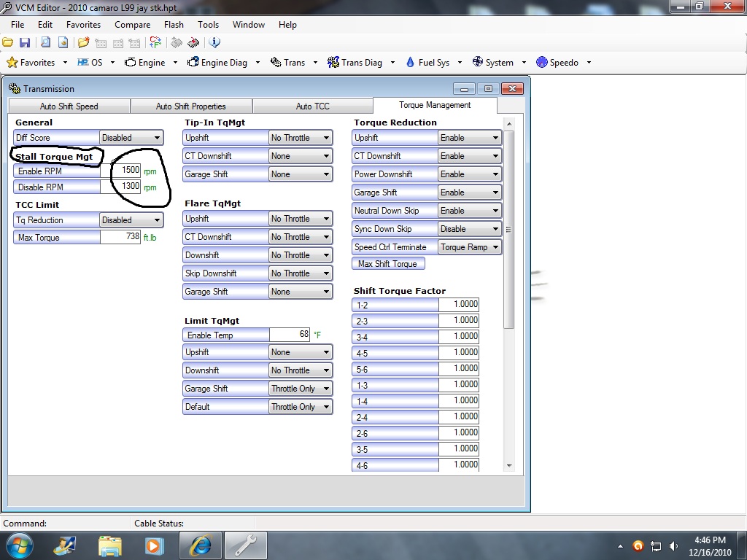747x560 pixels.
Task: Click the save floppy disk icon
Action: point(25,43)
